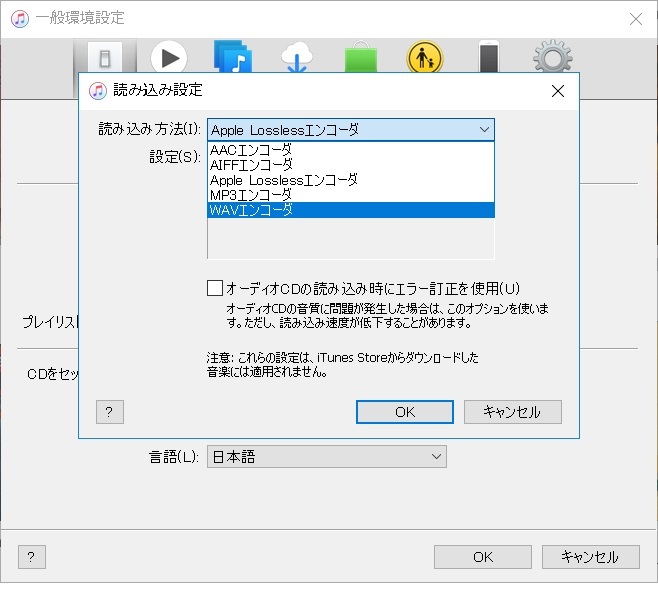658x594 pixels.
Task: Select the highlighted WAVエンコーダ option
Action: pyautogui.click(x=351, y=210)
